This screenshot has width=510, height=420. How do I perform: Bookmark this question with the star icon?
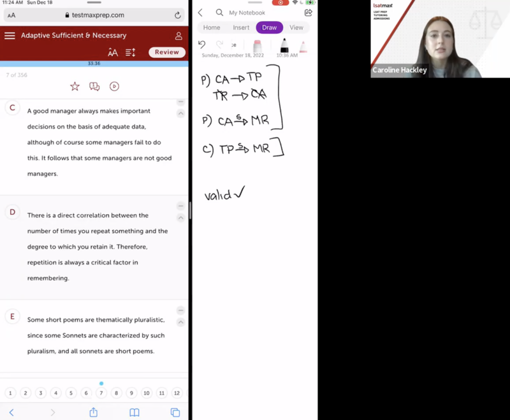coord(75,86)
